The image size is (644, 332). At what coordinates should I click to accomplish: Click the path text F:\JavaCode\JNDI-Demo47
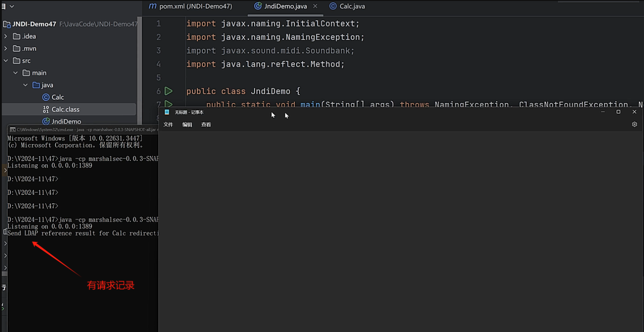coord(98,24)
